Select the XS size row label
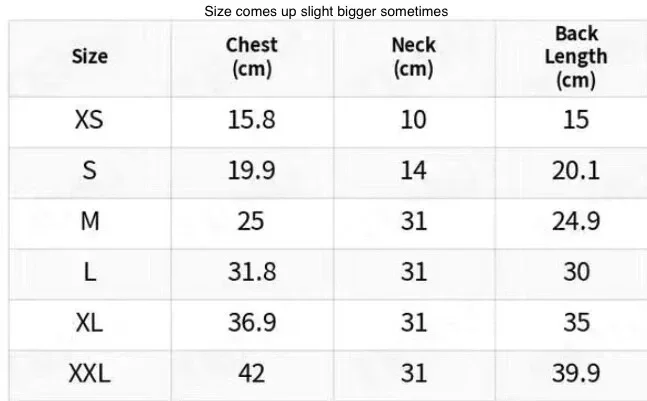Image resolution: width=647 pixels, height=401 pixels. coord(90,120)
